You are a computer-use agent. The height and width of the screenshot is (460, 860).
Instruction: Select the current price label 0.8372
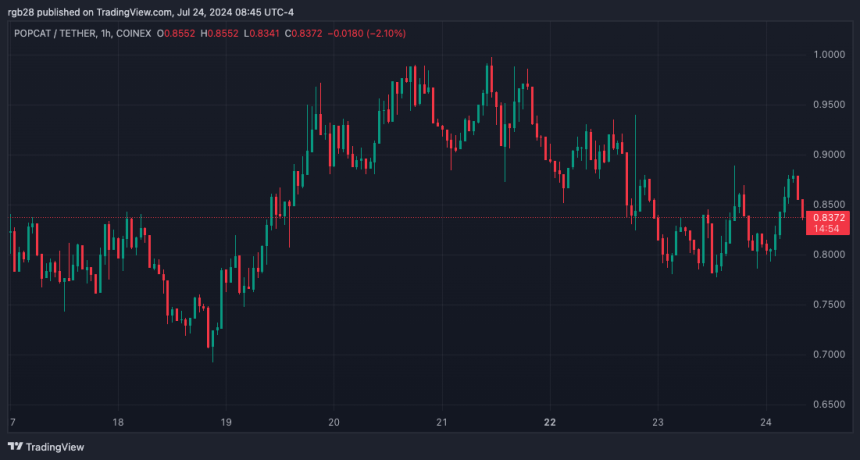point(828,218)
